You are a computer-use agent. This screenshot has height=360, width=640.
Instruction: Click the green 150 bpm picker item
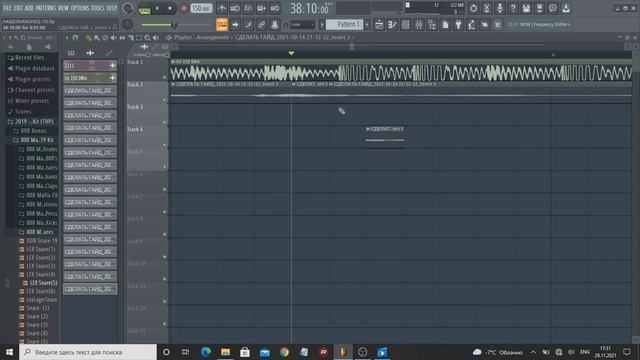click(x=90, y=78)
